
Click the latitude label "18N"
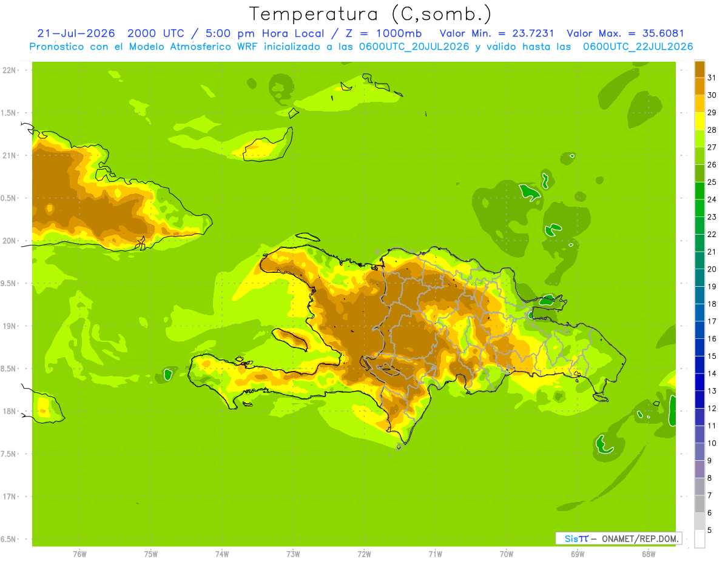pos(9,412)
